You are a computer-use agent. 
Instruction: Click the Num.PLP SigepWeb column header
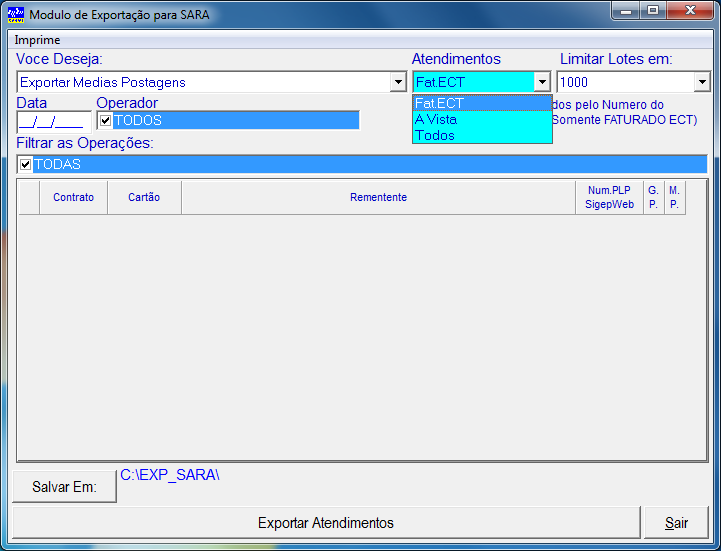(609, 197)
